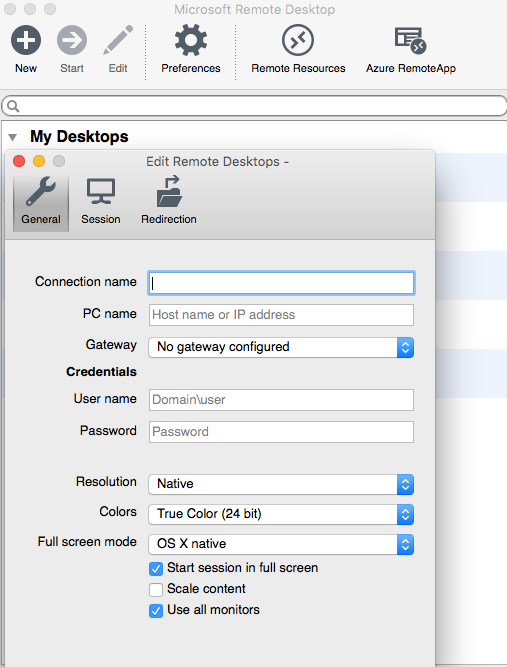Image resolution: width=507 pixels, height=667 pixels.
Task: Uncheck Start session in full screen
Action: (x=156, y=569)
